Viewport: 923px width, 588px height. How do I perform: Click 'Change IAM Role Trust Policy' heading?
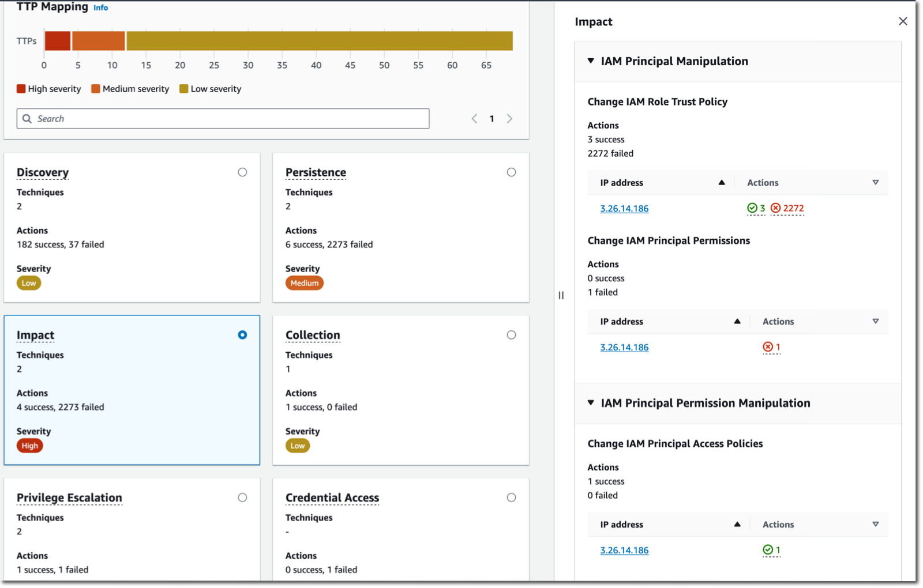(658, 102)
